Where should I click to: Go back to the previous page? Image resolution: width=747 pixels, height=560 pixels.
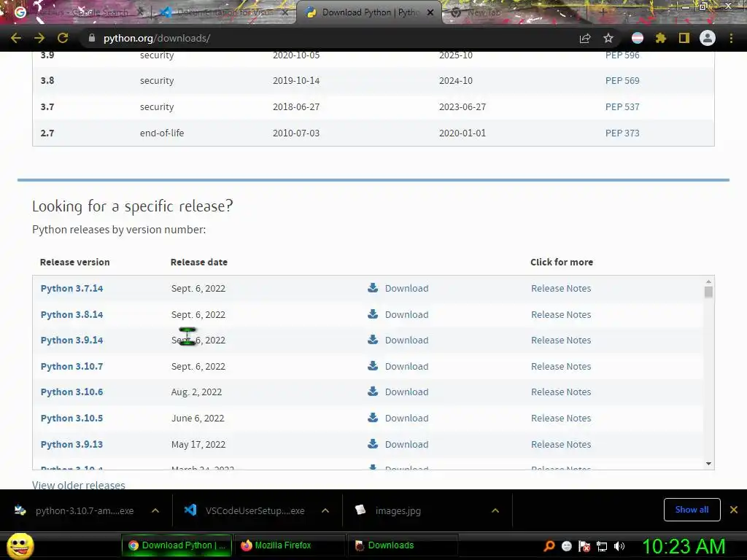click(16, 38)
